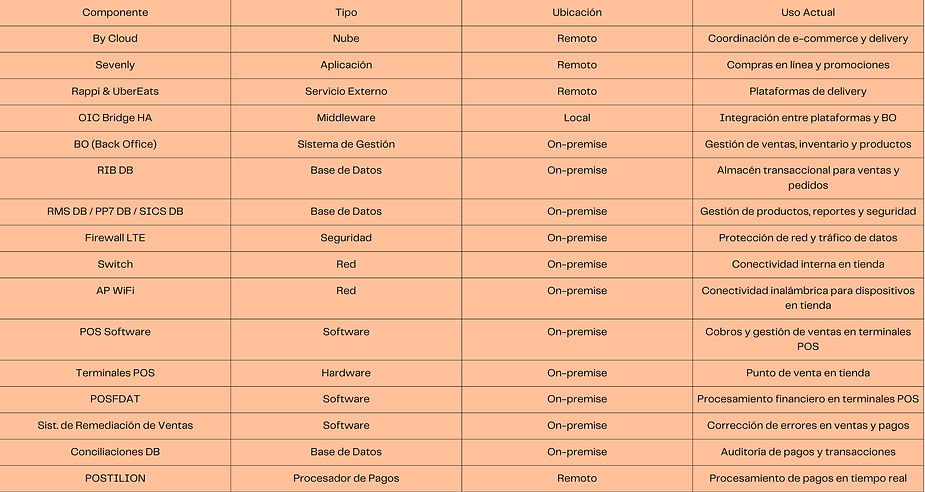This screenshot has width=925, height=492.
Task: Select the Seguridad type cell
Action: [346, 238]
